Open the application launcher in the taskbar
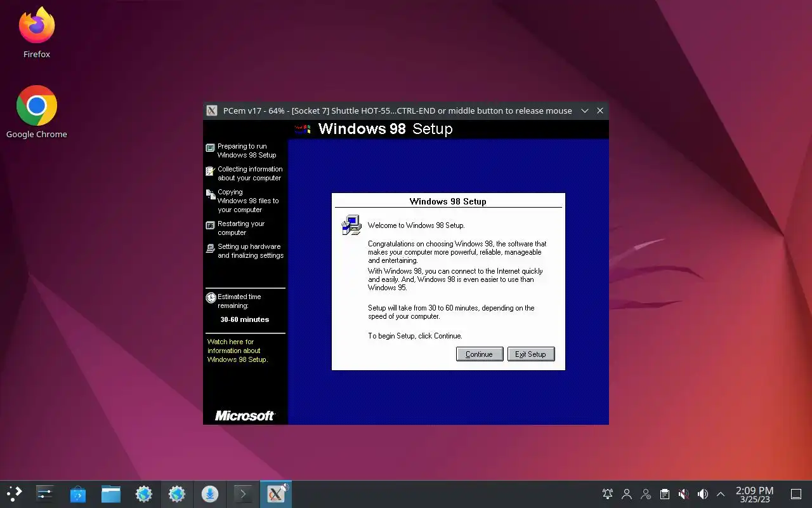Viewport: 812px width, 508px height. tap(14, 493)
